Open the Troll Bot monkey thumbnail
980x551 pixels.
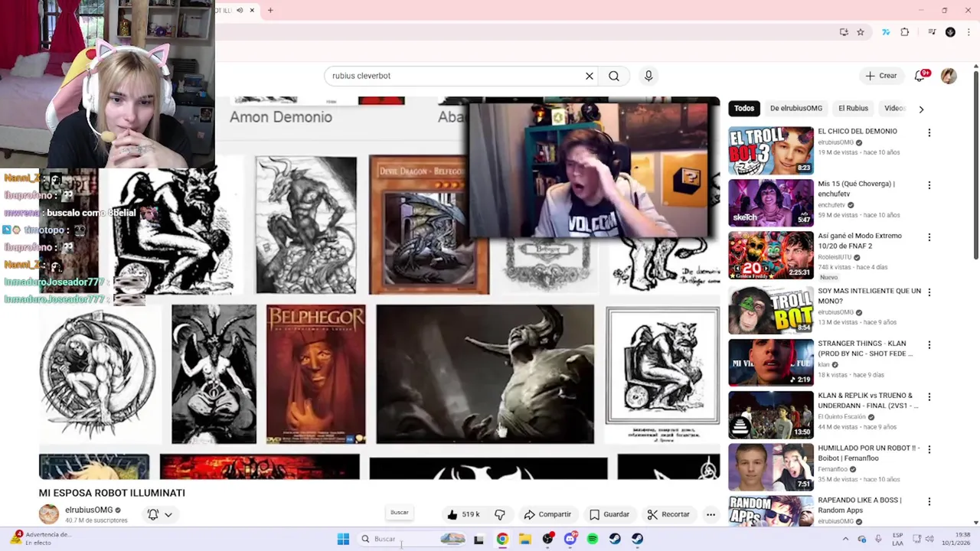[771, 310]
